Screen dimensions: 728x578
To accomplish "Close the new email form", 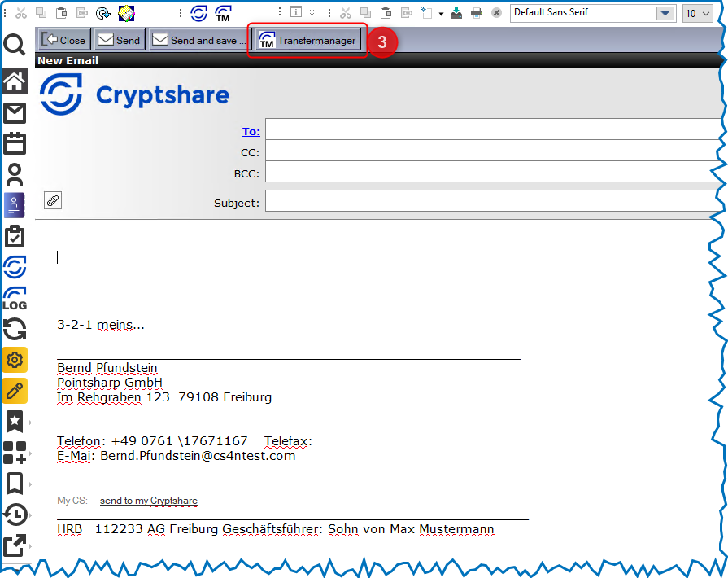I will pos(63,40).
